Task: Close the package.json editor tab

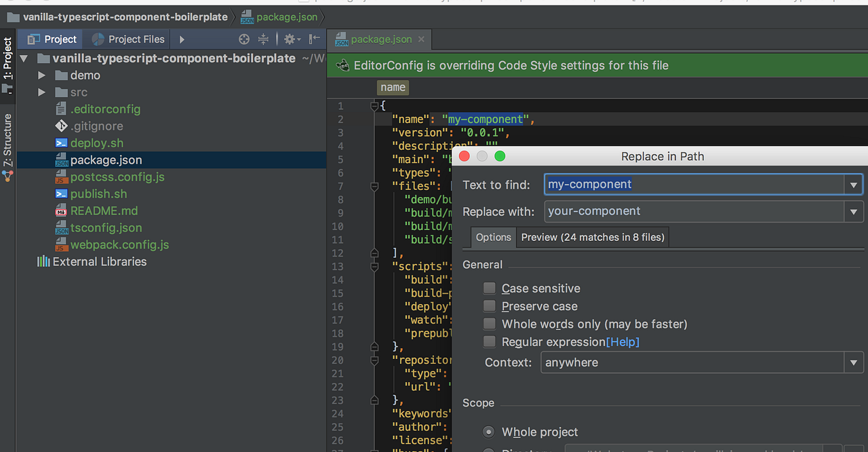Action: [x=422, y=39]
